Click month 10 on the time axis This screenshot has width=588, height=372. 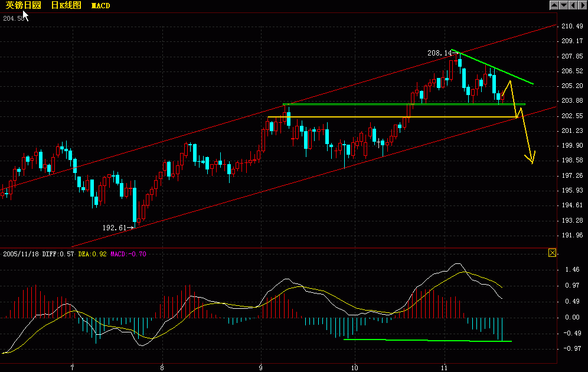(354, 368)
